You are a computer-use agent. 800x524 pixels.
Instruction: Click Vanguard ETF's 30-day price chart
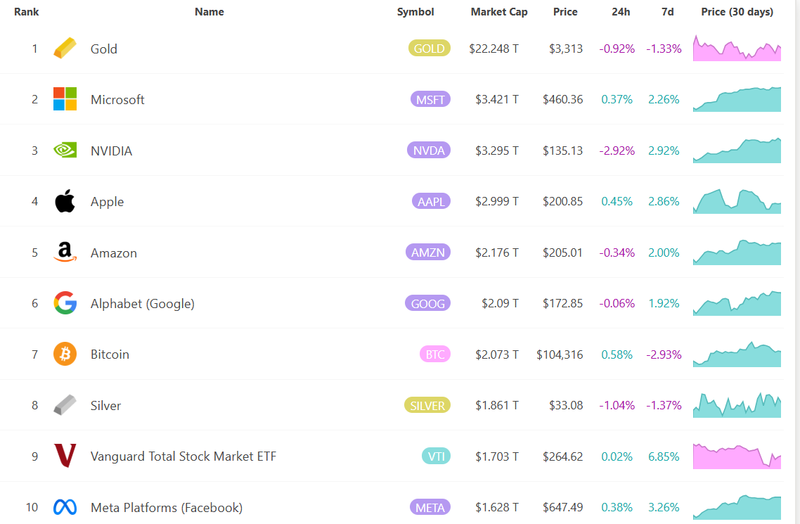[737, 456]
